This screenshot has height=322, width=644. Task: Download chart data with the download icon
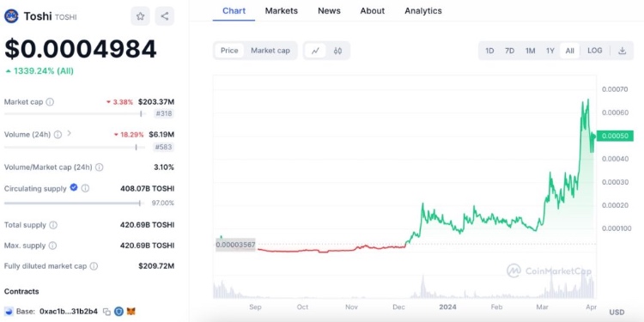click(623, 51)
